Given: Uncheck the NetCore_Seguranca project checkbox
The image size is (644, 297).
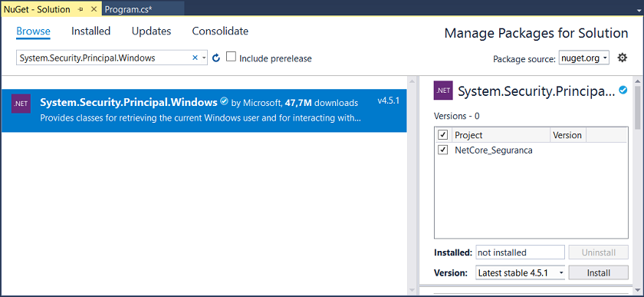Looking at the screenshot, I should pyautogui.click(x=443, y=150).
